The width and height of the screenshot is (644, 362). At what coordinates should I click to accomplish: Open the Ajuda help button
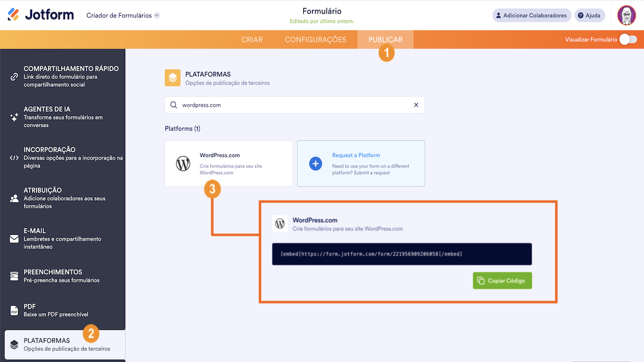[590, 16]
